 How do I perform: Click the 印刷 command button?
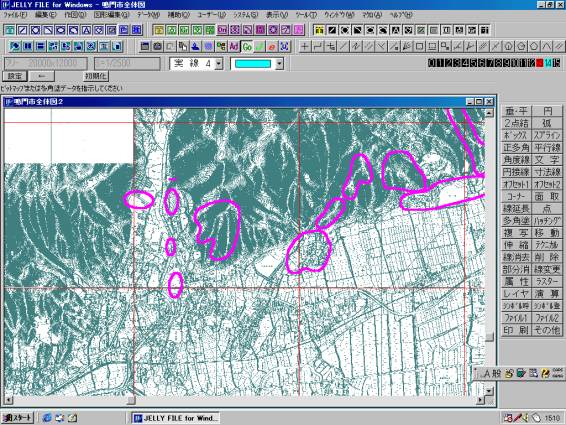pyautogui.click(x=517, y=330)
